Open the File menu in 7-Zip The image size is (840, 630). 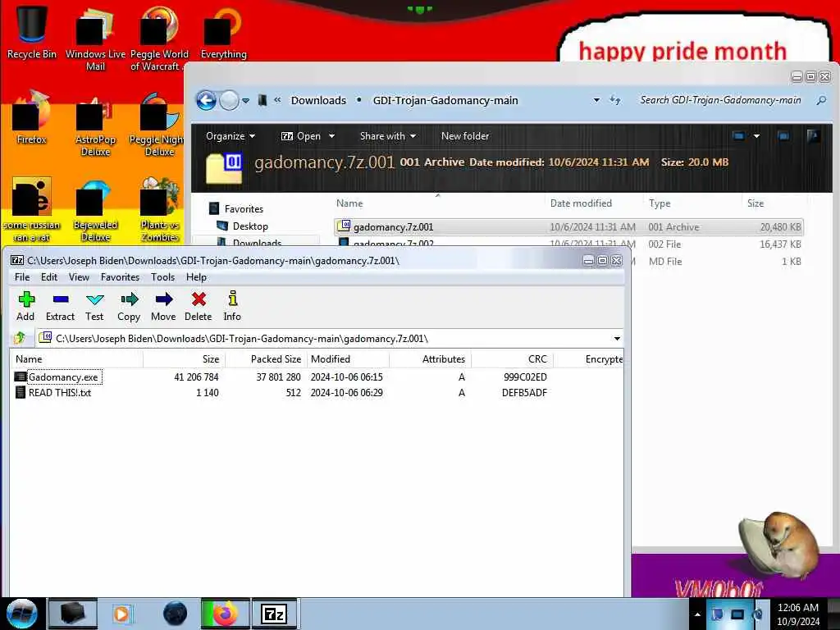tap(22, 277)
